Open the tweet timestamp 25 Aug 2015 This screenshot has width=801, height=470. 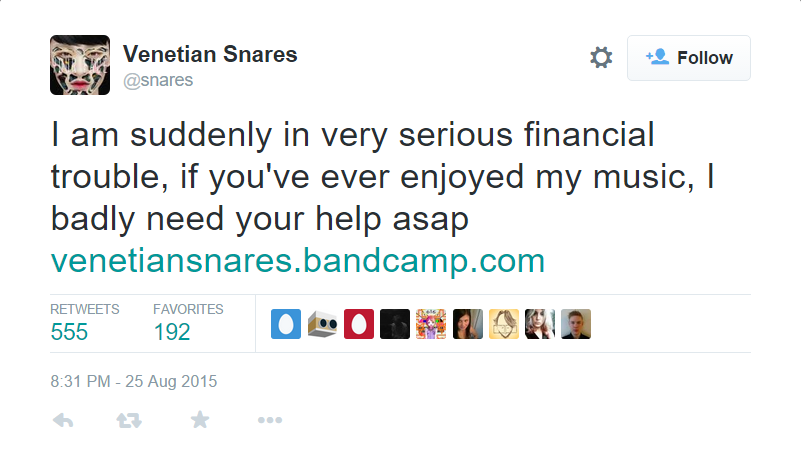134,381
